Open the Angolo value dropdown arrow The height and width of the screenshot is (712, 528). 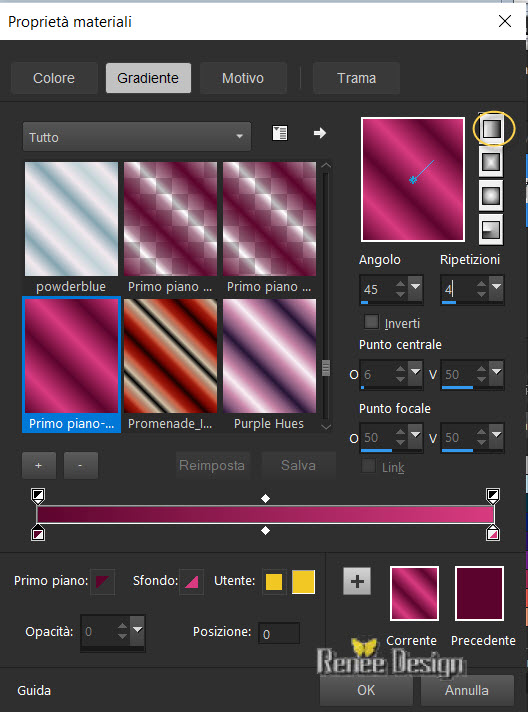point(415,287)
